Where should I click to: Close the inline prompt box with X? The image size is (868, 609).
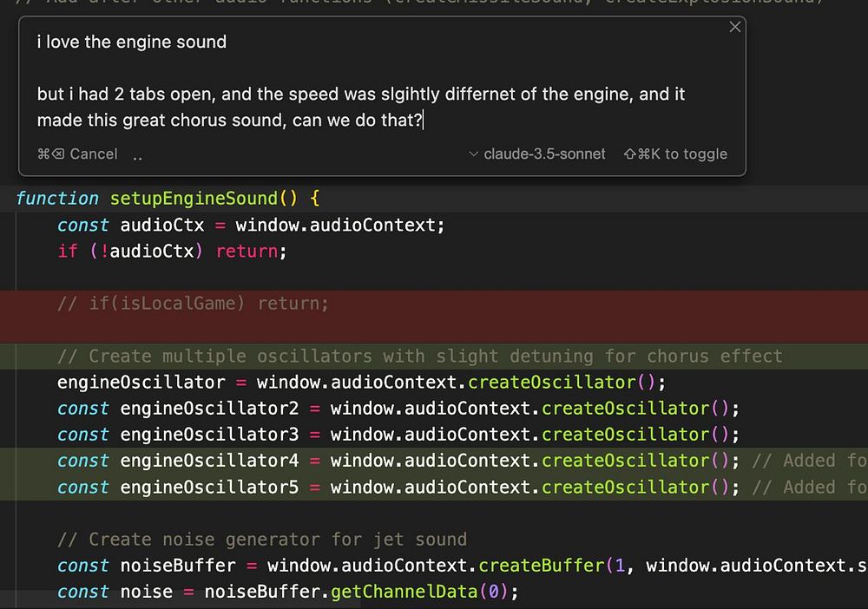[x=734, y=27]
